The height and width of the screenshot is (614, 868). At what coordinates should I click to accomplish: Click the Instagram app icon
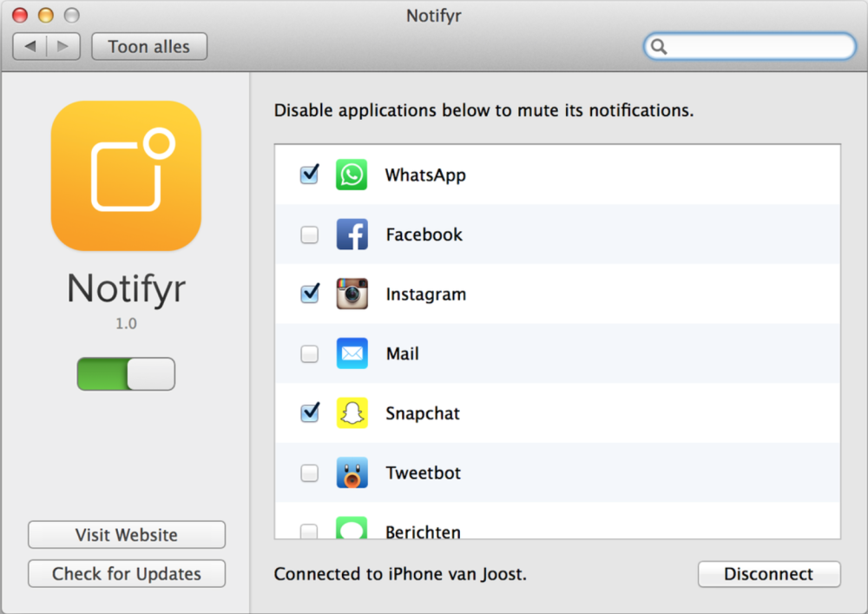(x=351, y=294)
